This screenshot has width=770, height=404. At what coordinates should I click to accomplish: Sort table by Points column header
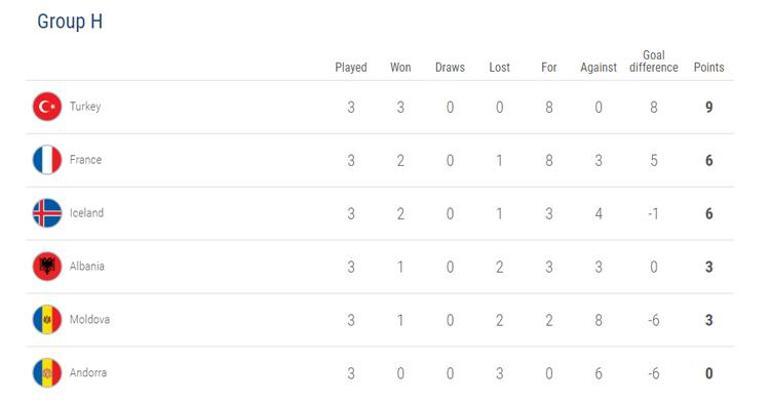click(x=709, y=68)
